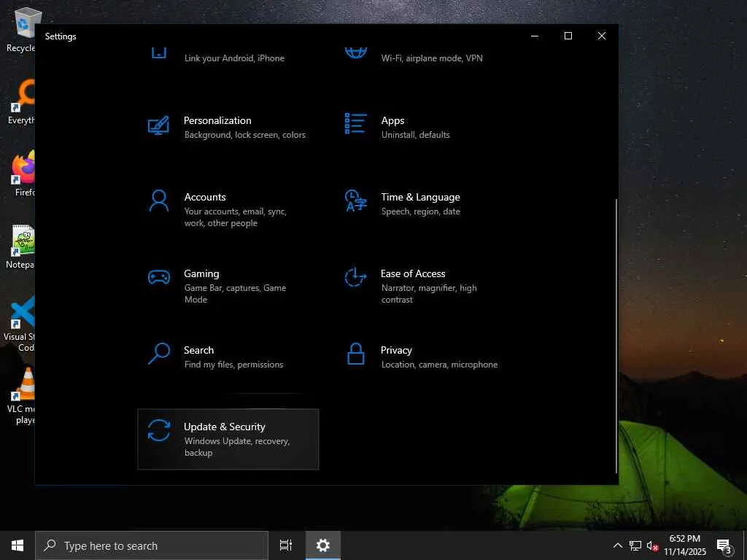Screen dimensions: 747x560
Task: Open the Accounts person icon
Action: click(158, 201)
